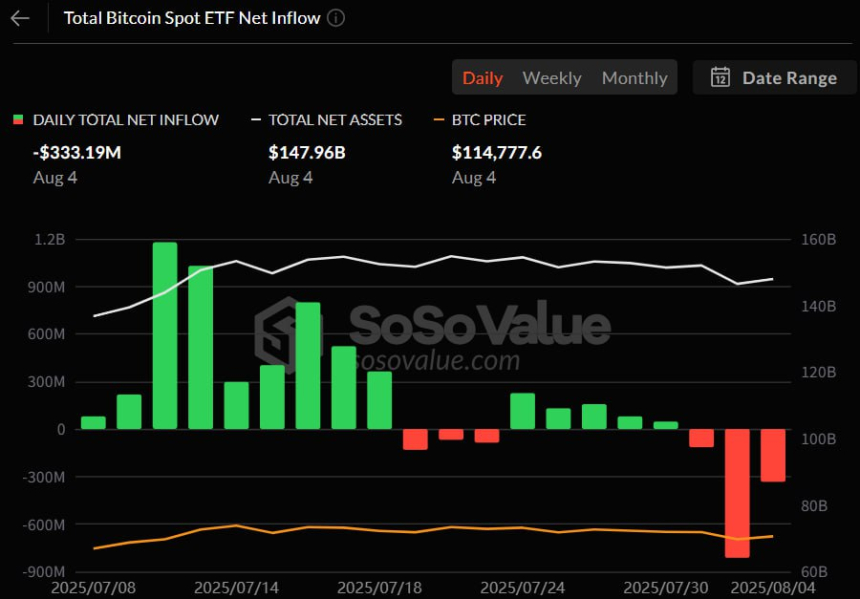Switch to the Weekly interval tab
This screenshot has height=599, width=860.
tap(551, 78)
